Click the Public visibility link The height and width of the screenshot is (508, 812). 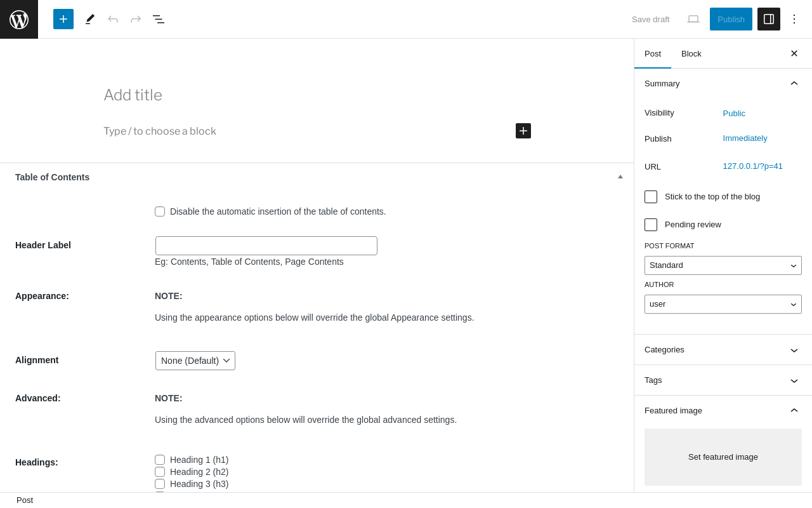click(734, 113)
